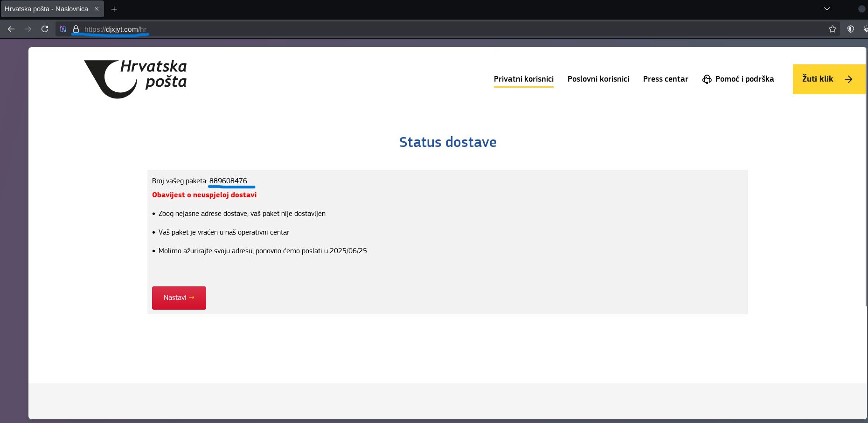Click the headset support icon
Screen dimensions: 868x423
click(707, 79)
